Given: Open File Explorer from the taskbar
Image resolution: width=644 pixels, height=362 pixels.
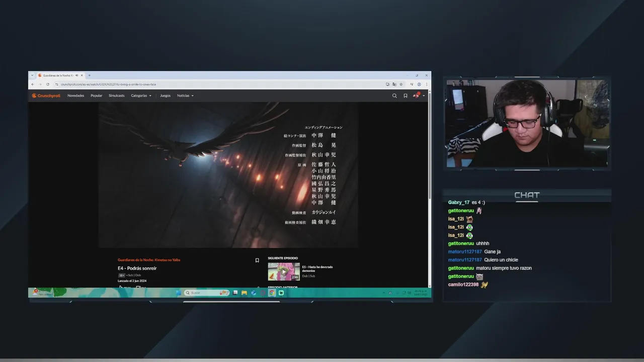Looking at the screenshot, I should click(244, 293).
